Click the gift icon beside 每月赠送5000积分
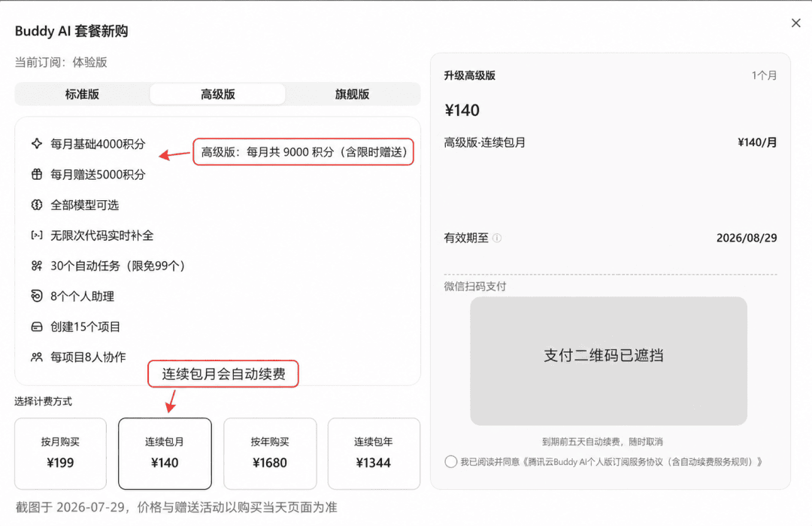The height and width of the screenshot is (526, 812). [x=37, y=174]
